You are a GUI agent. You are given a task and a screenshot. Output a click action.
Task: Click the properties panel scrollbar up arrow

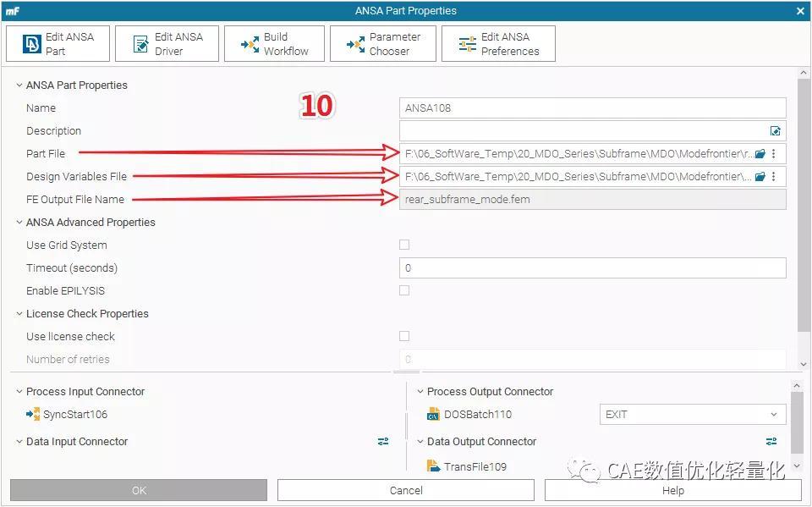(x=804, y=73)
